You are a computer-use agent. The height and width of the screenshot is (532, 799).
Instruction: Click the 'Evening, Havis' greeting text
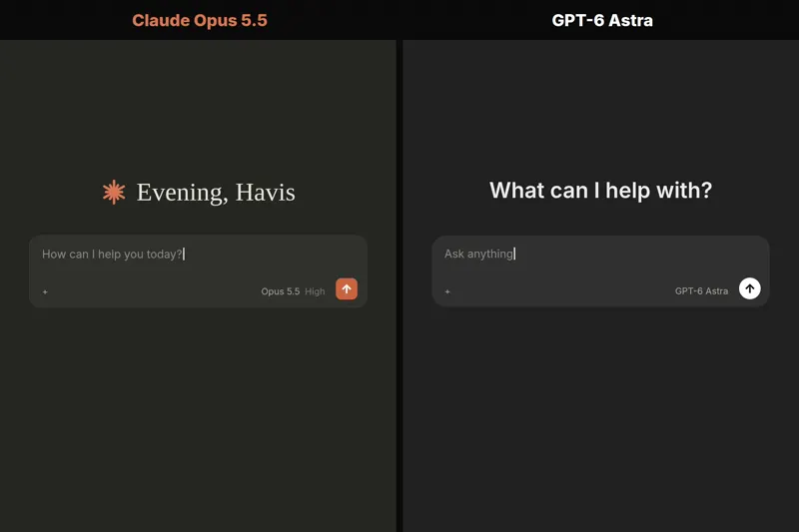[x=216, y=193]
